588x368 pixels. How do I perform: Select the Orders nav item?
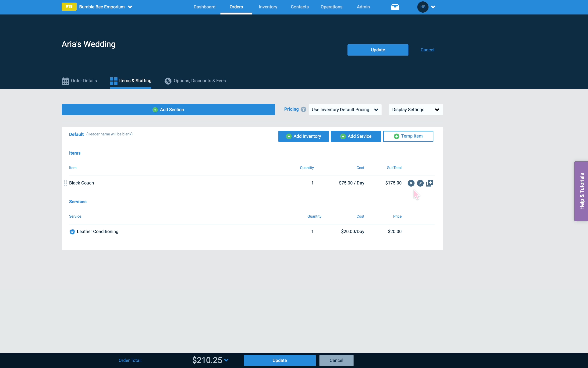[236, 7]
